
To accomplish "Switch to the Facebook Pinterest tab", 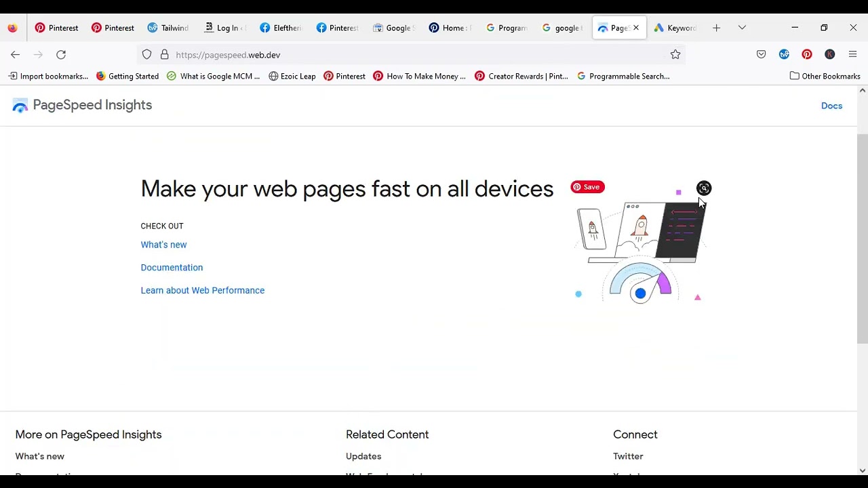I will coord(337,28).
